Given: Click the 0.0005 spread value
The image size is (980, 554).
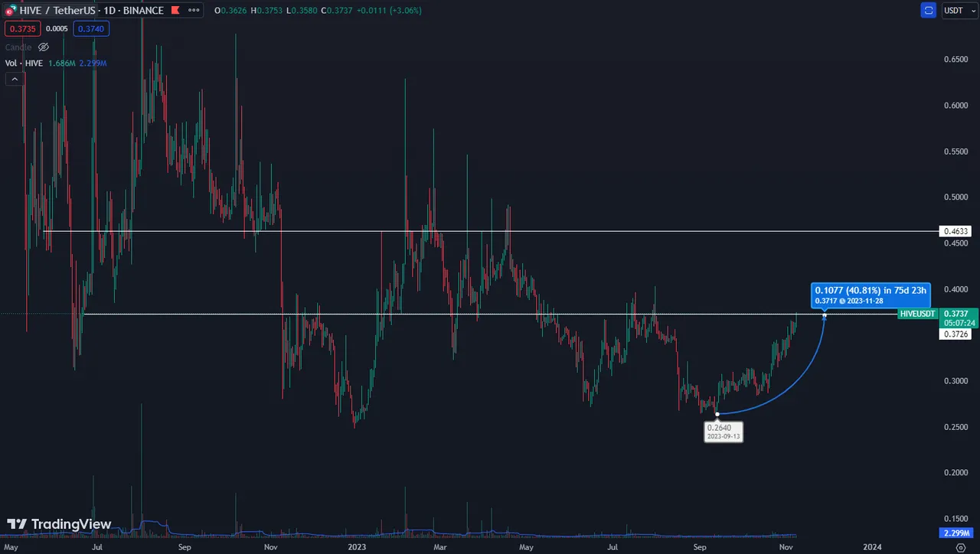Looking at the screenshot, I should 56,29.
